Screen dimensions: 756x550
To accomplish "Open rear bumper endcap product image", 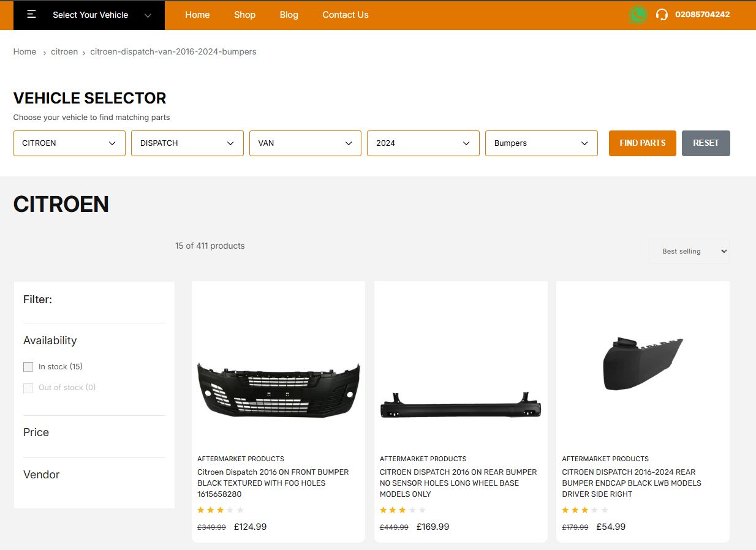I will pos(642,364).
